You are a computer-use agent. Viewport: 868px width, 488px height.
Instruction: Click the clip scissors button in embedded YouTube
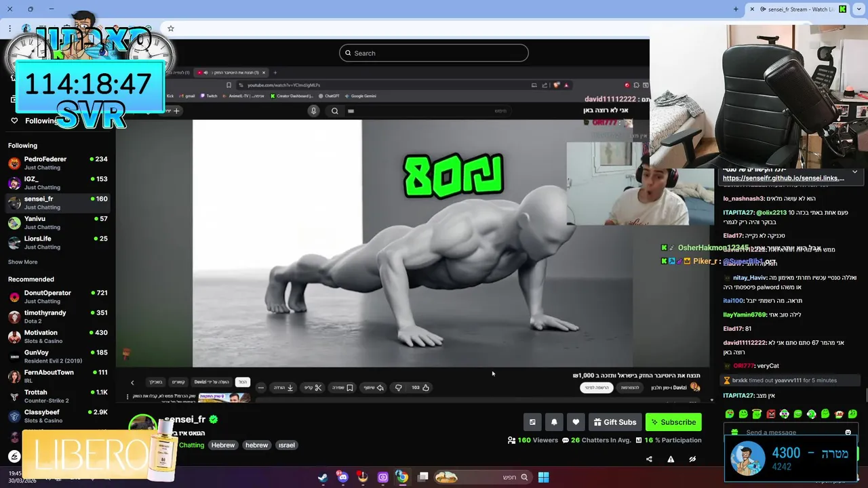tap(313, 388)
